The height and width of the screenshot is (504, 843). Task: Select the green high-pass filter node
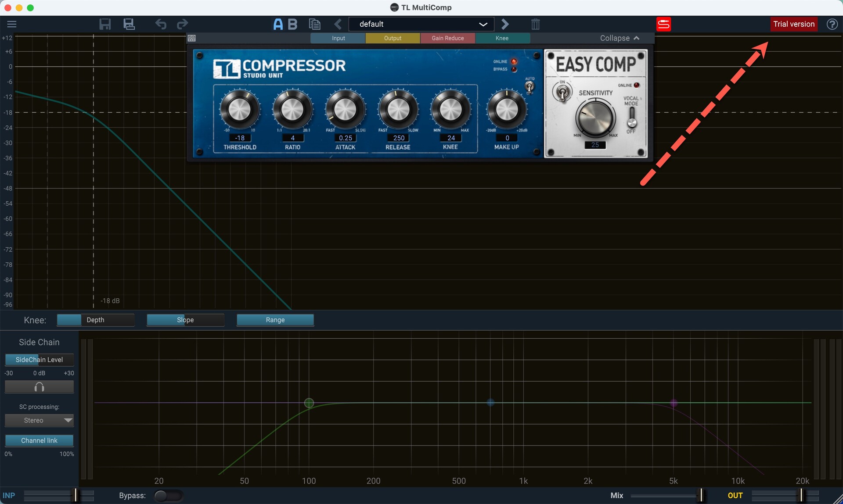click(309, 403)
